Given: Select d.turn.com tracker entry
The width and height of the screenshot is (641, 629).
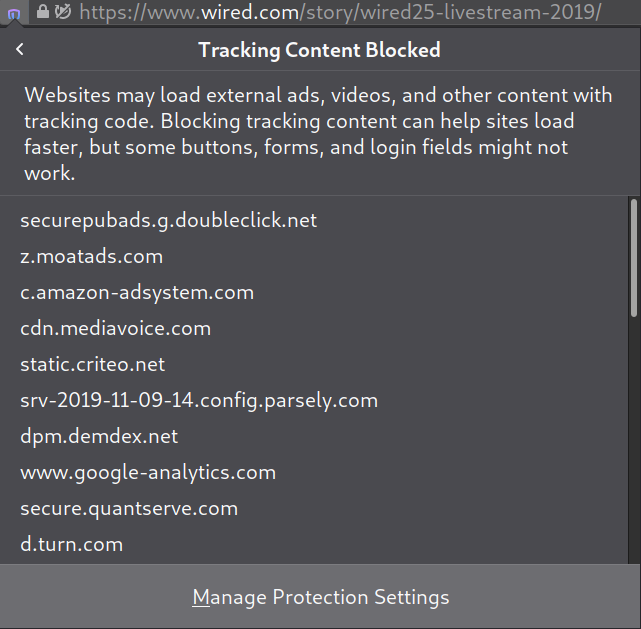Looking at the screenshot, I should [71, 544].
